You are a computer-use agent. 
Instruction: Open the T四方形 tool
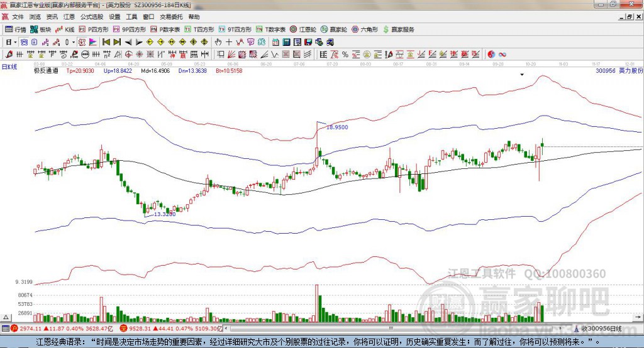[x=199, y=30]
